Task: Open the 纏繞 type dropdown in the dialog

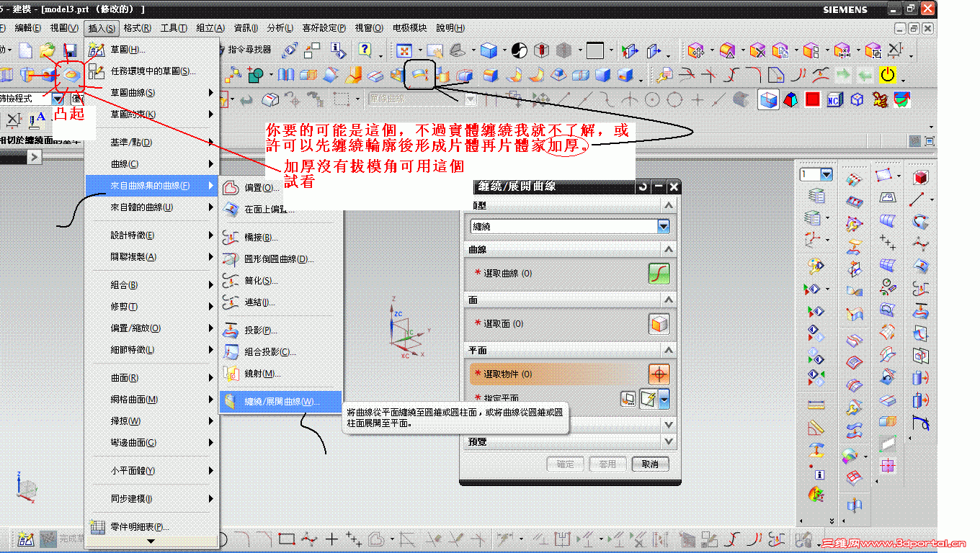Action: coord(663,227)
